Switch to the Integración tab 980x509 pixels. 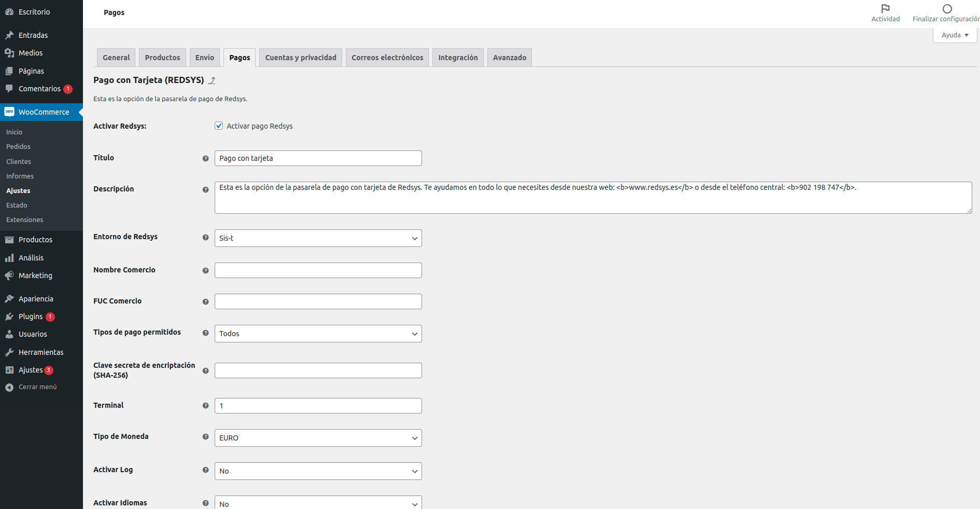pyautogui.click(x=458, y=58)
